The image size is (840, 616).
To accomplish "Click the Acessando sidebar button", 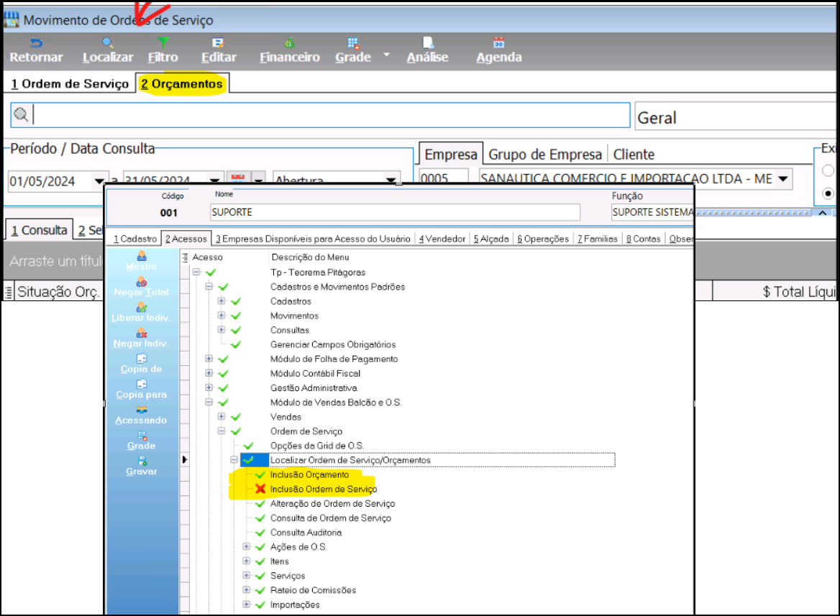I will point(142,415).
